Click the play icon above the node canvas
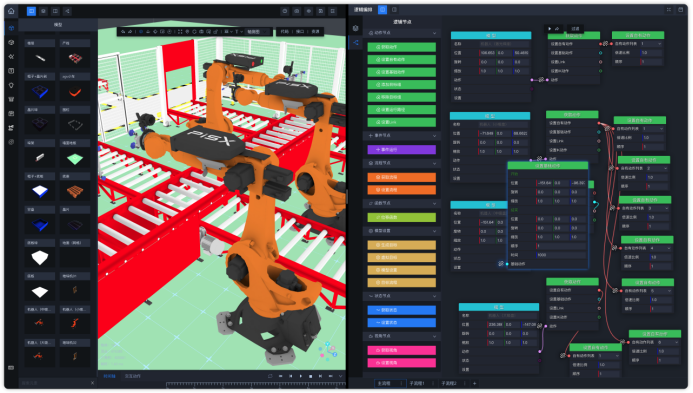The height and width of the screenshot is (393, 693). coord(550,28)
